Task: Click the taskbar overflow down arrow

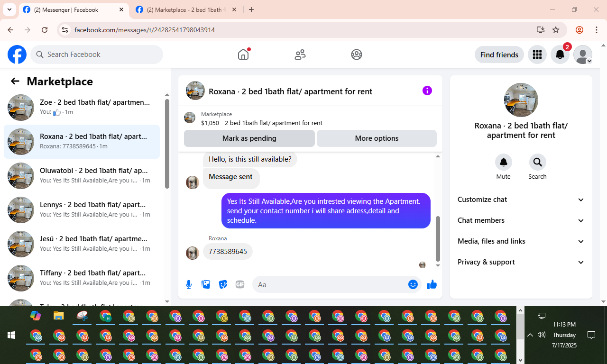Action: coord(520,360)
